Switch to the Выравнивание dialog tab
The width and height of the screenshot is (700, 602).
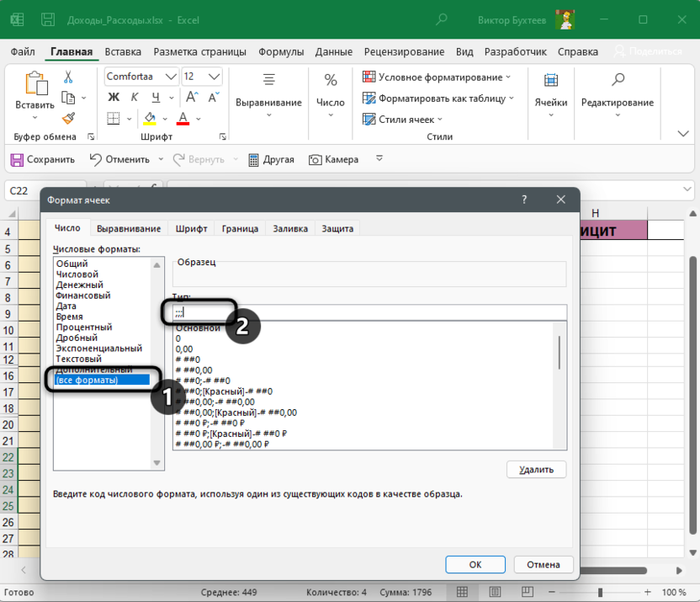coord(129,228)
